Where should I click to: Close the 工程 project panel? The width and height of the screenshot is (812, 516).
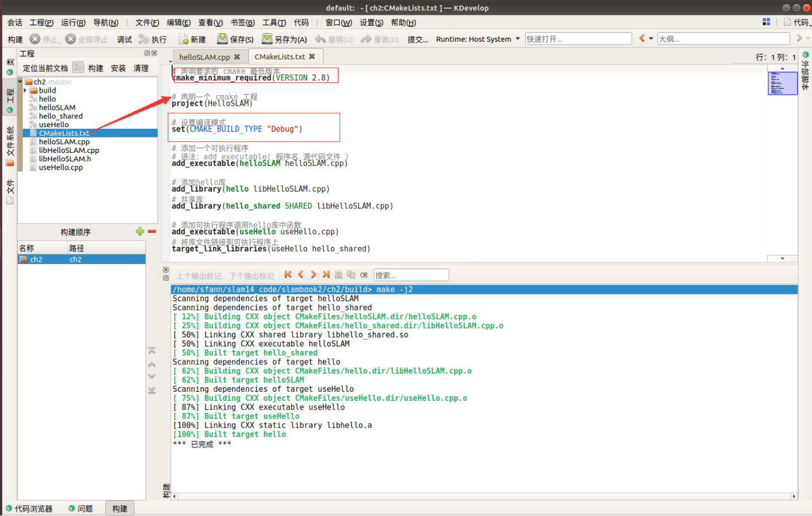click(x=154, y=53)
